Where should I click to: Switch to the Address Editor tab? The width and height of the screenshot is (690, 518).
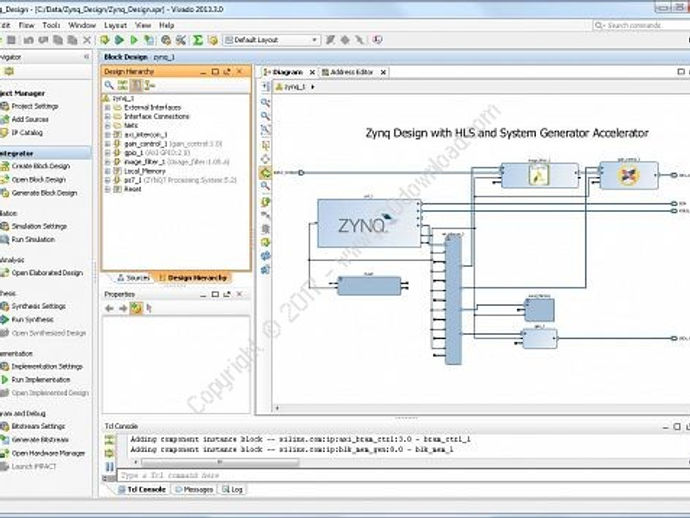pyautogui.click(x=352, y=72)
